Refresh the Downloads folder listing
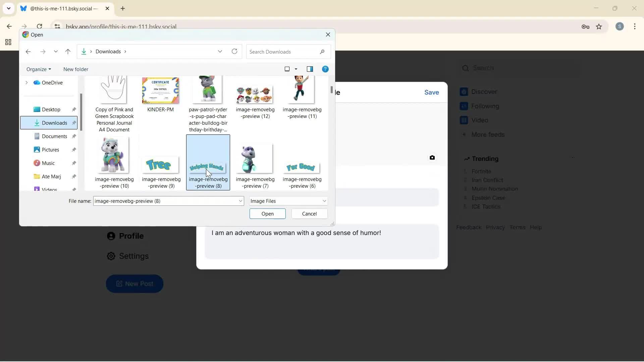 [234, 52]
